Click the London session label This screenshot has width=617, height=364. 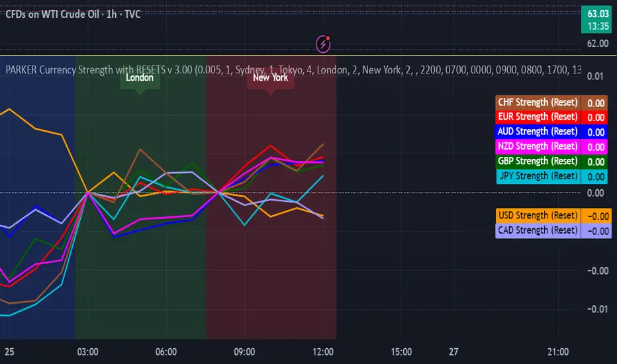point(139,78)
